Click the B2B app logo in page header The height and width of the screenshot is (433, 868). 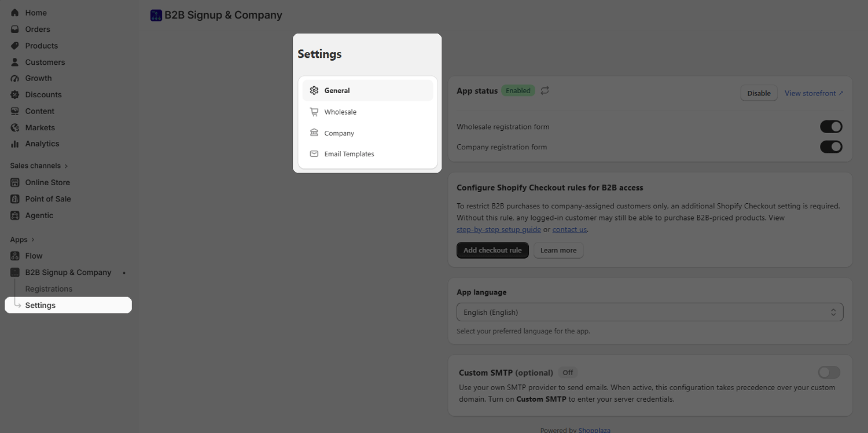[x=156, y=16]
